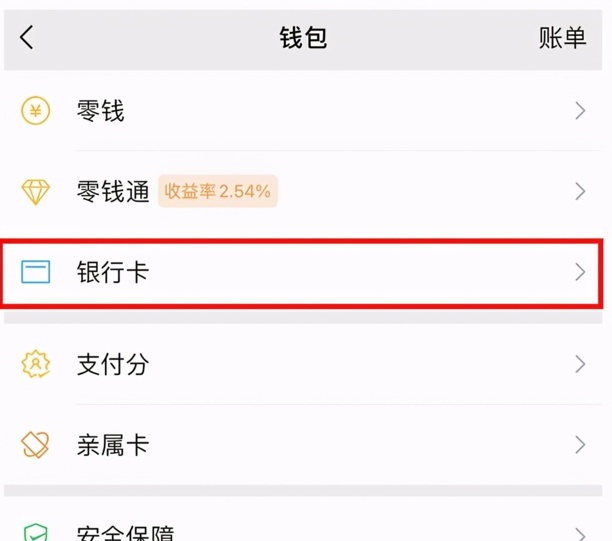Expand the 零钱通 row chevron

point(580,191)
